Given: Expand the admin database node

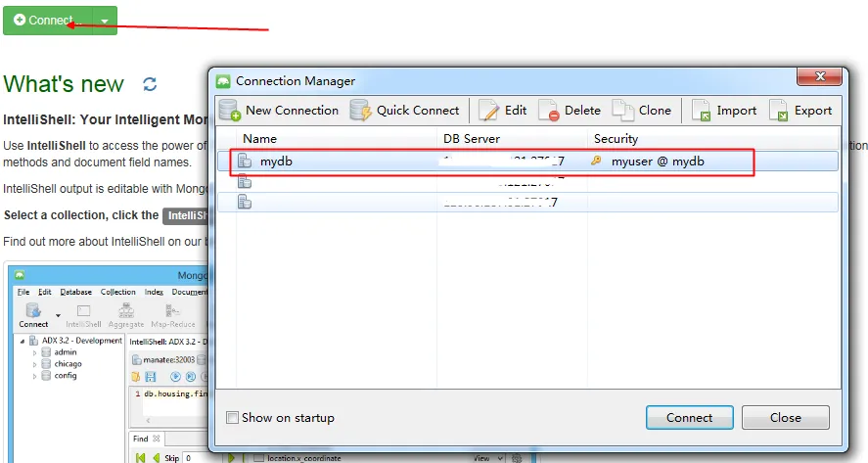Looking at the screenshot, I should (34, 352).
